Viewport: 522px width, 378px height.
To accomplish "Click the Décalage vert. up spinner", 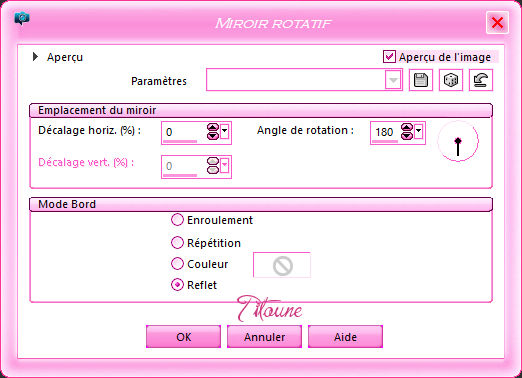I will click(213, 162).
